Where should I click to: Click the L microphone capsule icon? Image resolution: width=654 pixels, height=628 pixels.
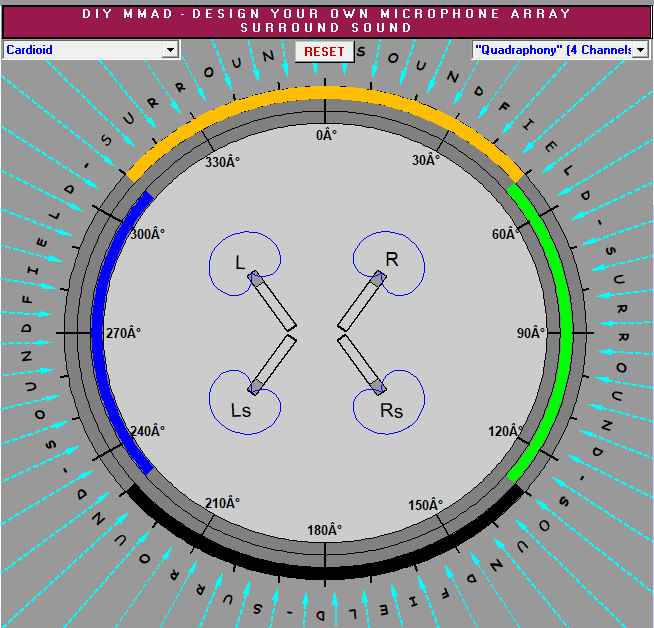point(255,279)
